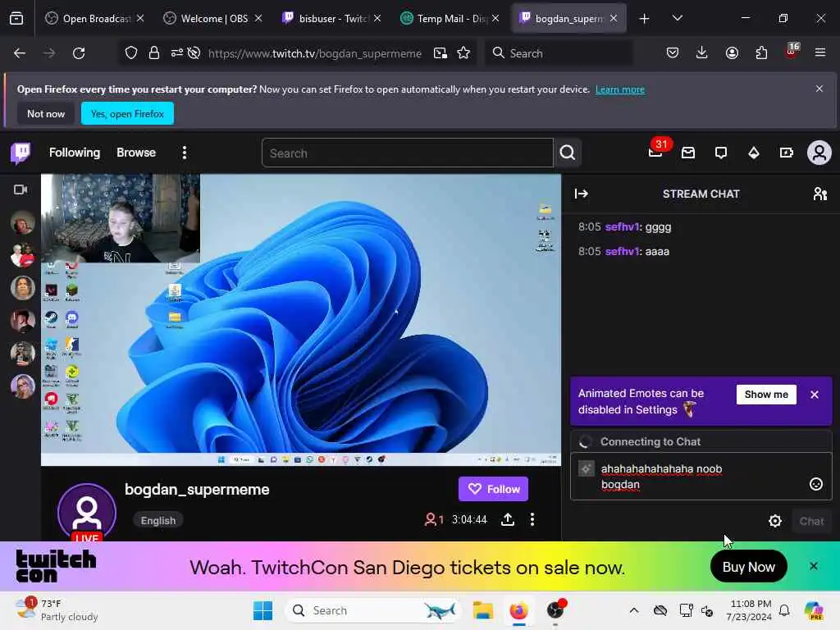Open the Firefox hamburger application menu

(x=819, y=53)
